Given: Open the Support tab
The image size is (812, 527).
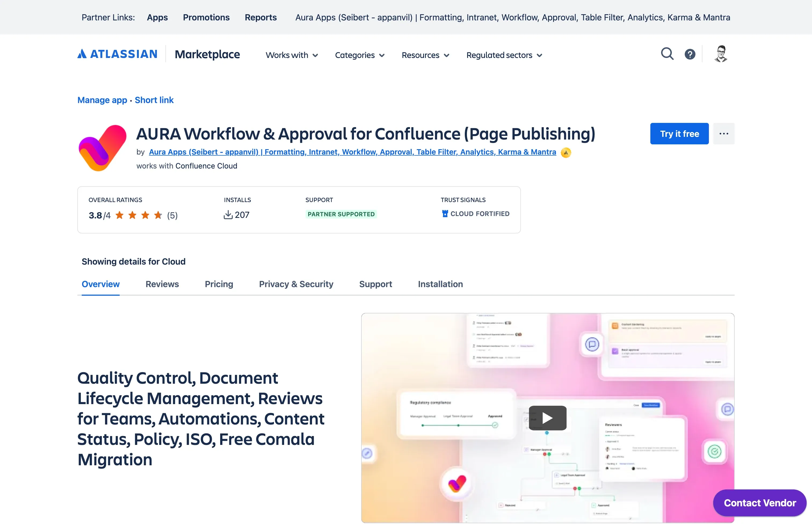Looking at the screenshot, I should (x=376, y=284).
